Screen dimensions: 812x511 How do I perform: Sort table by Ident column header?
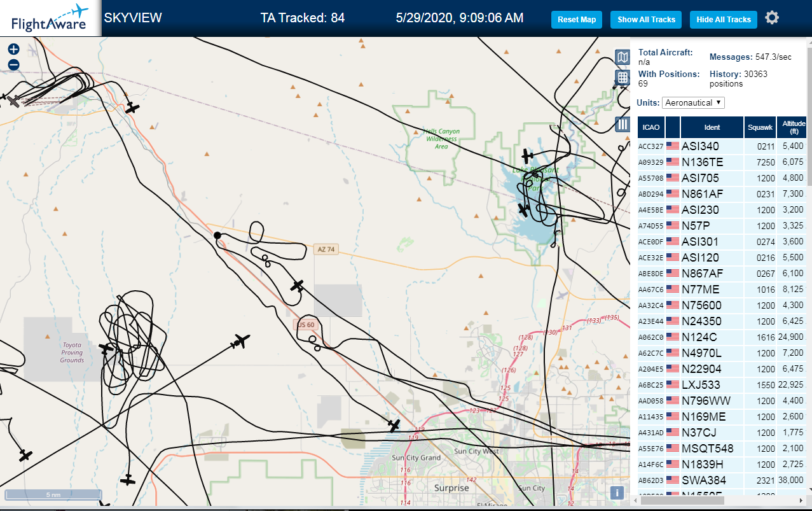point(712,127)
